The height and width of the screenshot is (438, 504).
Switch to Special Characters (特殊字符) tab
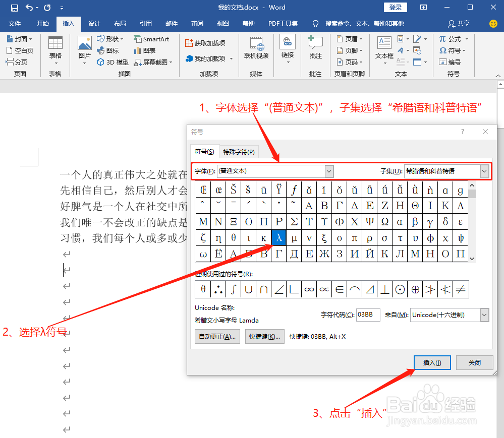239,152
